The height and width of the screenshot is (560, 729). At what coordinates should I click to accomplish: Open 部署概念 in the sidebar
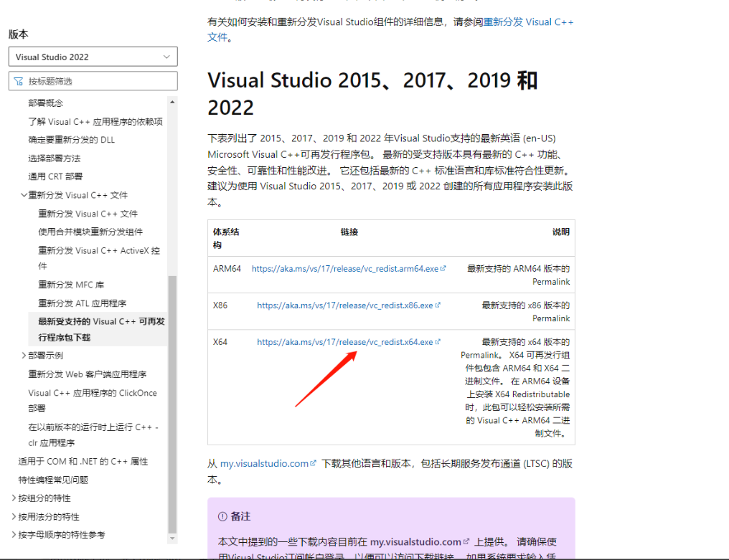(45, 103)
